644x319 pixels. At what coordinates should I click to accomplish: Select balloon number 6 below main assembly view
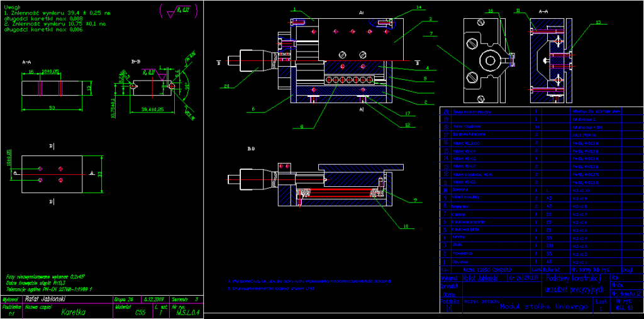[x=253, y=109]
